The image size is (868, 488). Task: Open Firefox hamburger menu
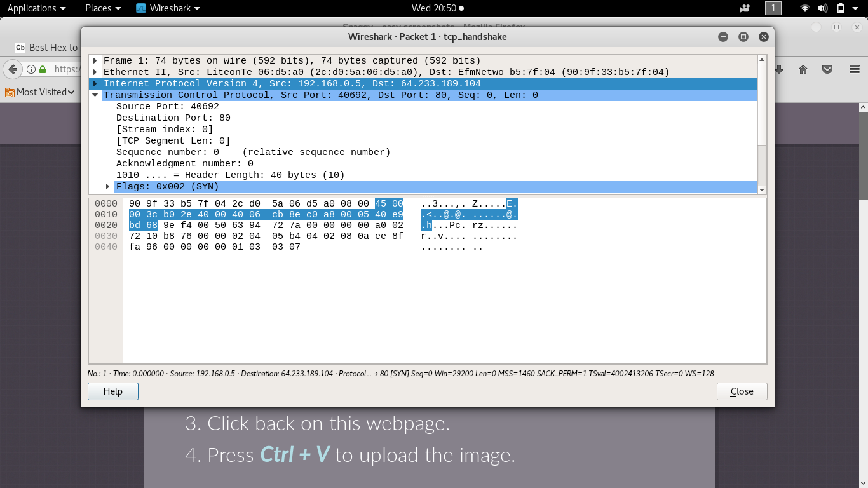click(855, 69)
